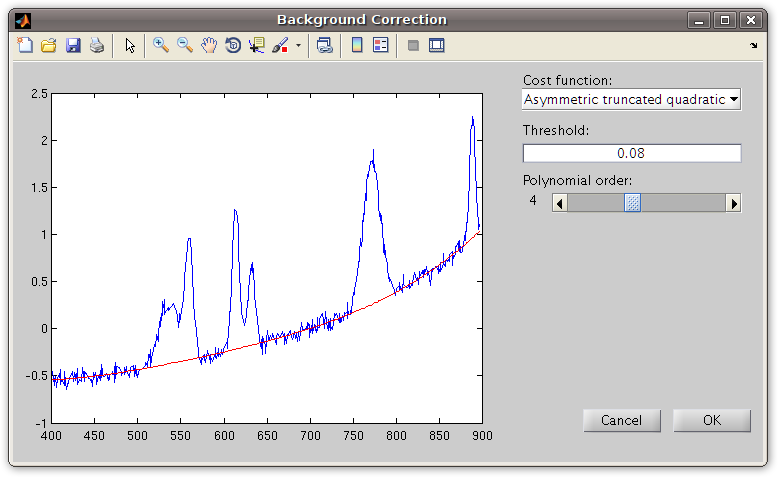Save the figure using the floppy icon

73,46
